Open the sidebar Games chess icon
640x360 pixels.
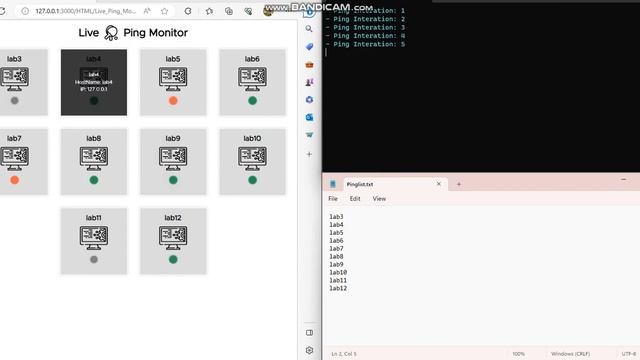tap(309, 82)
